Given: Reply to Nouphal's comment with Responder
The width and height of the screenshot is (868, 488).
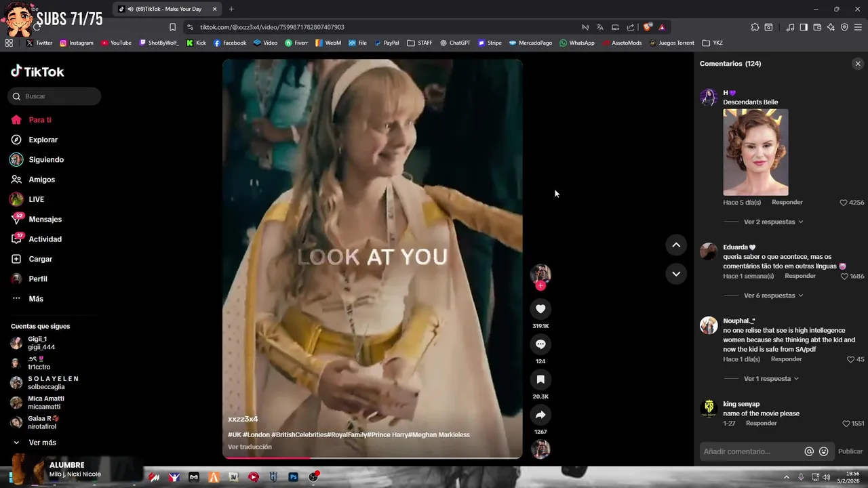Looking at the screenshot, I should (787, 359).
